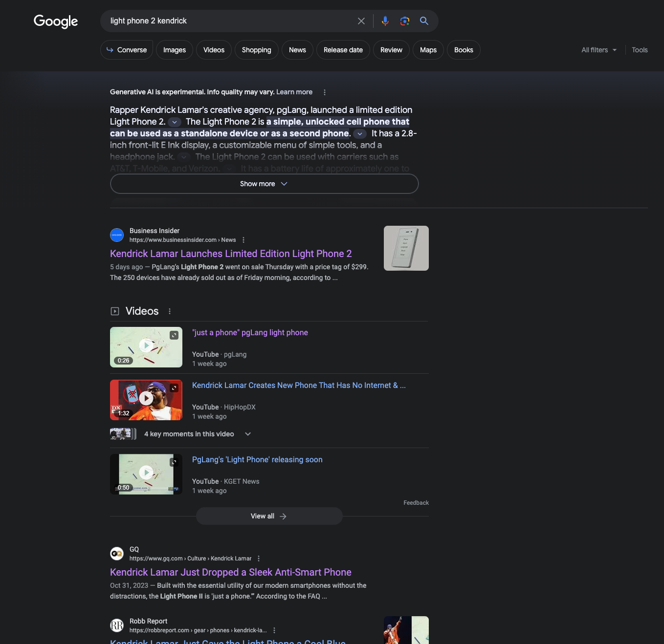Click into the search input field
664x644 pixels.
click(230, 21)
